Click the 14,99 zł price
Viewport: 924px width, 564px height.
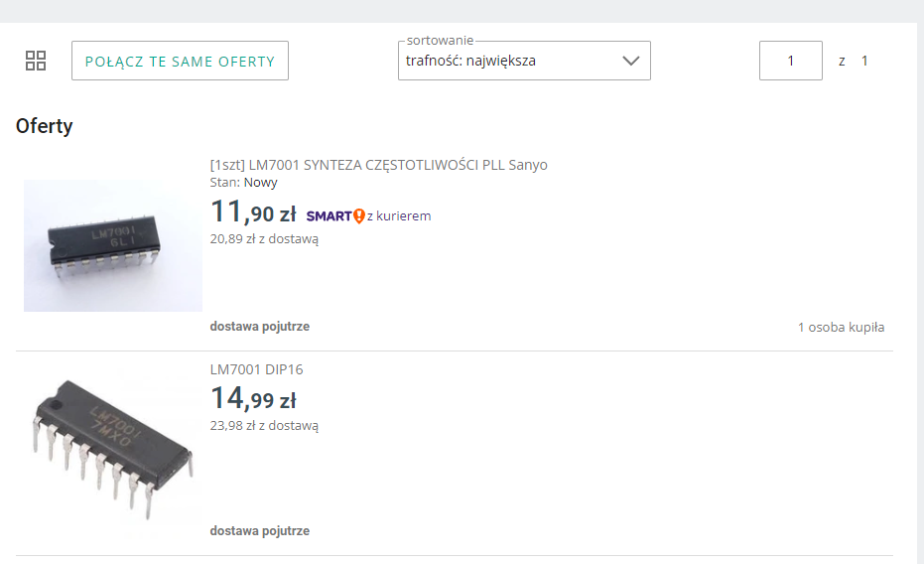coord(253,398)
